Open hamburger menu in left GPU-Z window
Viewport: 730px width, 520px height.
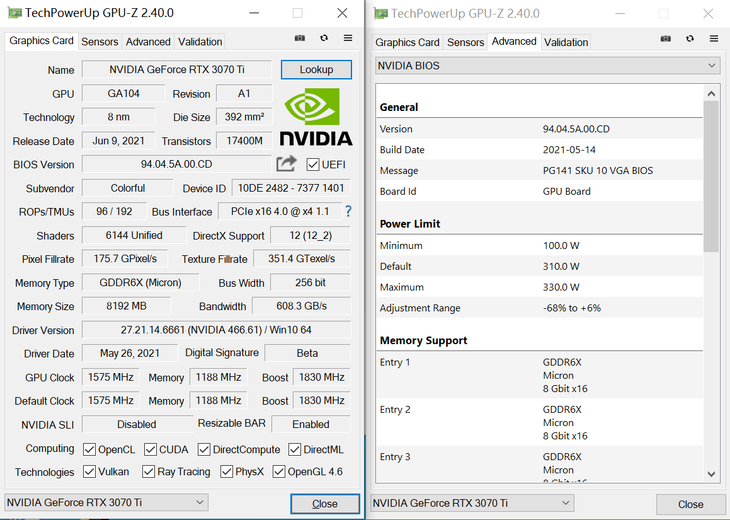pos(348,38)
